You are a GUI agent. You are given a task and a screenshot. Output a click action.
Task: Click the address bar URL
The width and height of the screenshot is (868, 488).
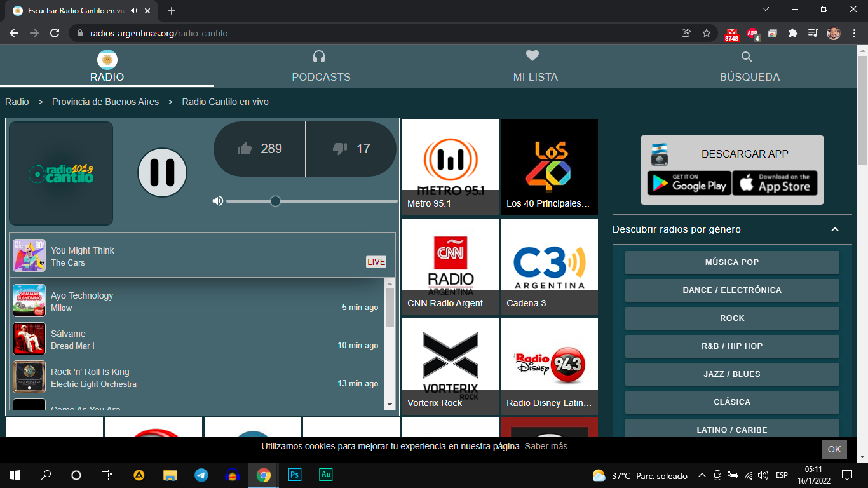pos(159,33)
